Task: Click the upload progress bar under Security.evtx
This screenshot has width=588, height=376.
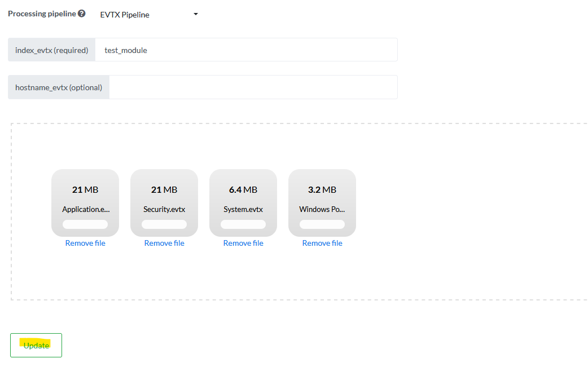Action: (164, 224)
